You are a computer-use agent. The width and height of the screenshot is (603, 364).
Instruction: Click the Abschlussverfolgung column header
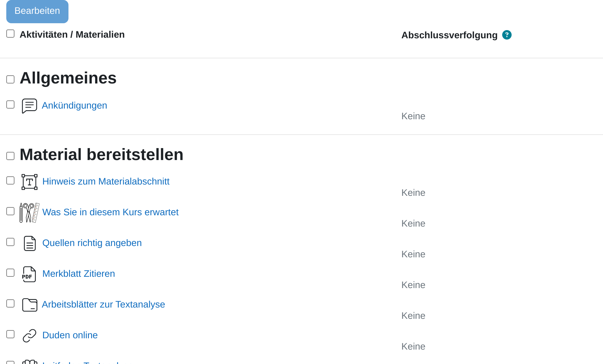449,35
